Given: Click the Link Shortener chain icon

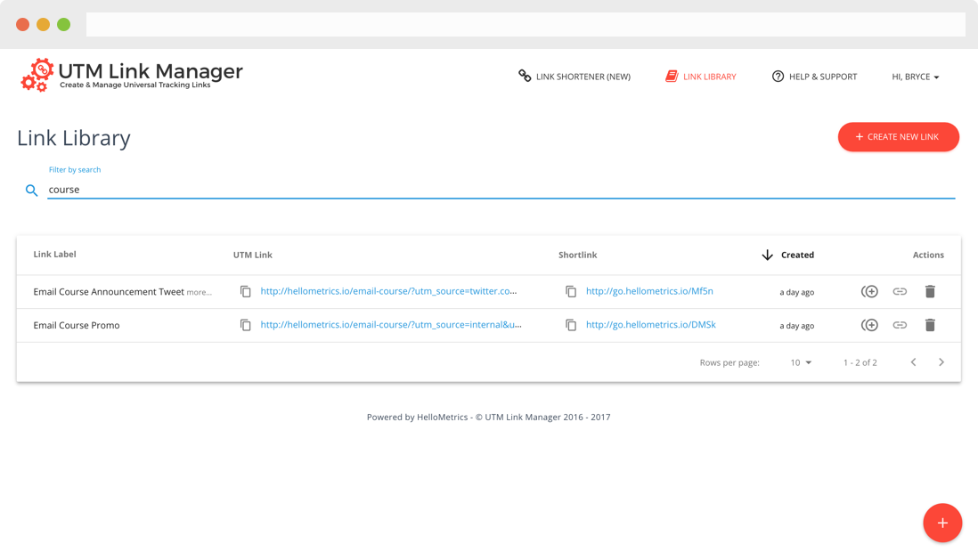Looking at the screenshot, I should [525, 76].
